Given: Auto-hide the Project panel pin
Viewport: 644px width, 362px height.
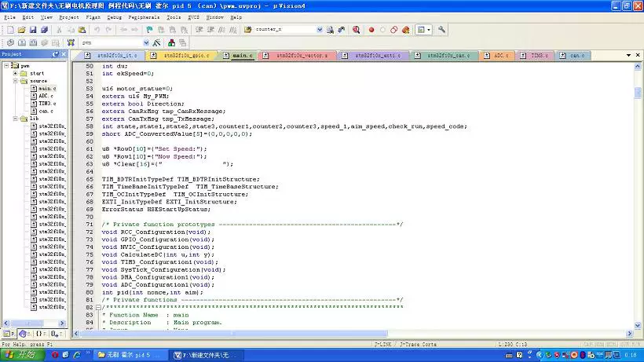Looking at the screenshot, I should click(56, 54).
